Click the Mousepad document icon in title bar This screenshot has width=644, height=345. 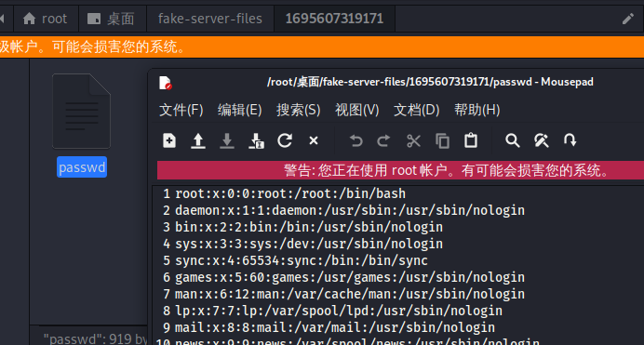tap(165, 83)
